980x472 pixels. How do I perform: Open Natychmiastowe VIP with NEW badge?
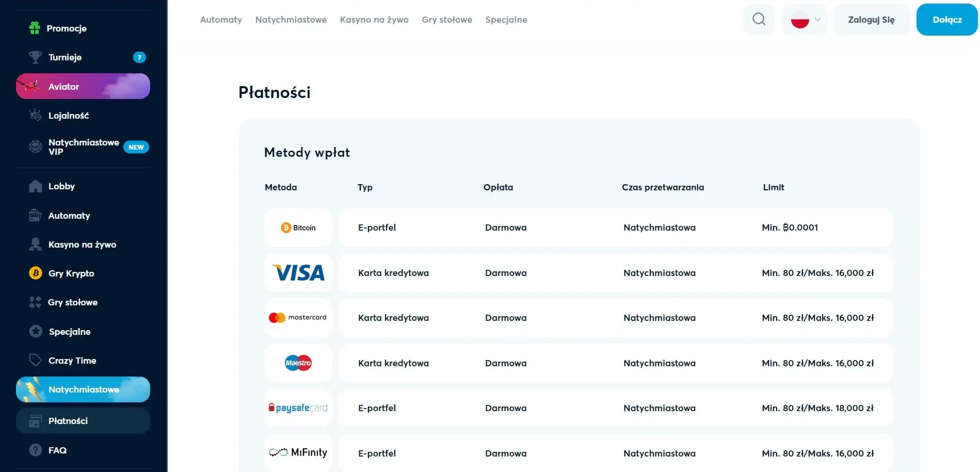click(84, 147)
